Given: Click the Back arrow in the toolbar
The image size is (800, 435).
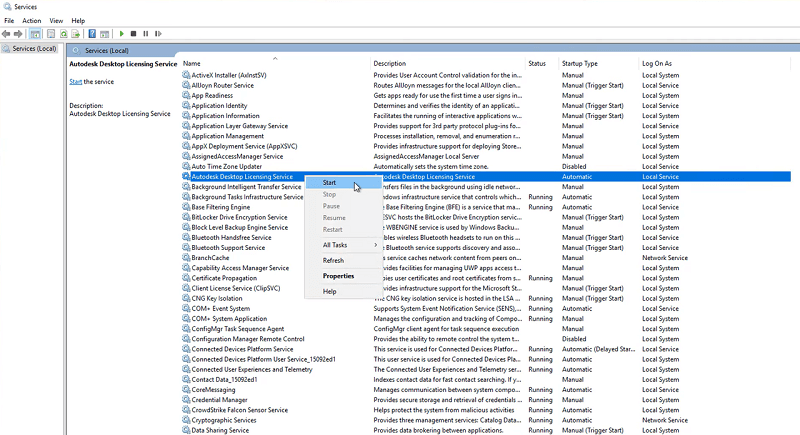Looking at the screenshot, I should click(x=6, y=33).
